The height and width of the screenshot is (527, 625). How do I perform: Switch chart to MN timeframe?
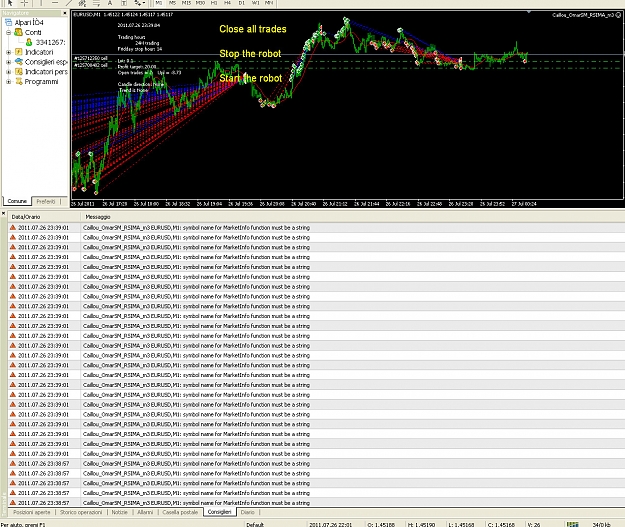pos(269,3)
